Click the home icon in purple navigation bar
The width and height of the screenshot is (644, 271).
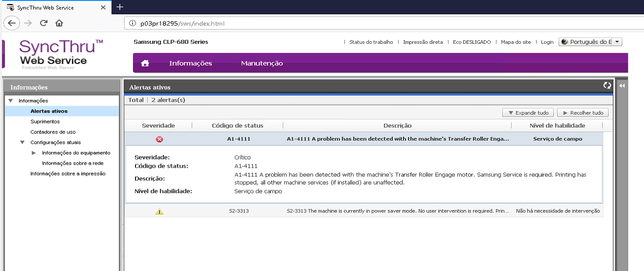coord(145,63)
